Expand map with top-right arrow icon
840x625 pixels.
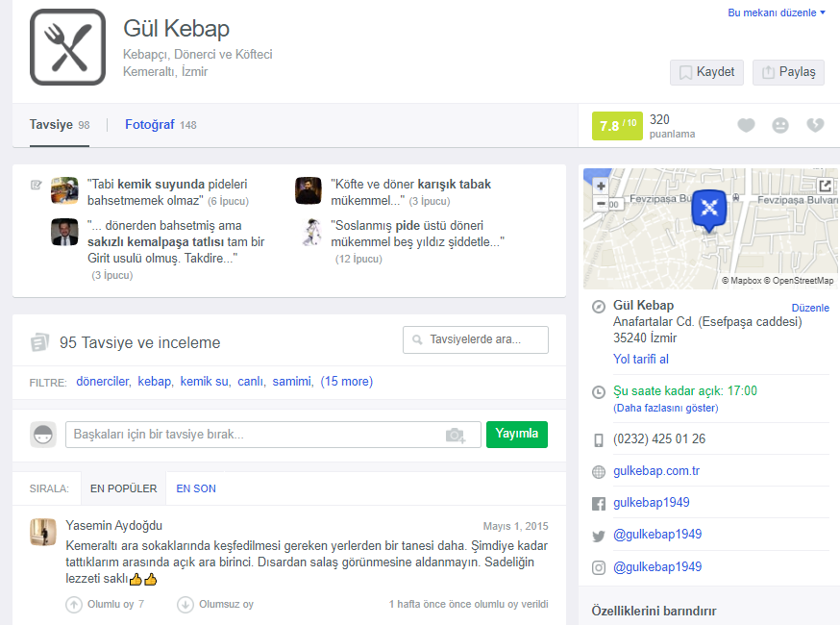(824, 186)
